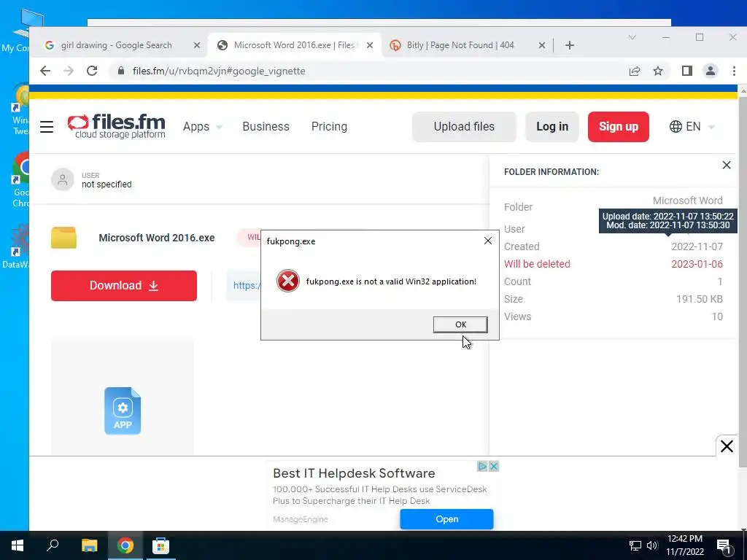747x560 pixels.
Task: Click OK in the fukpong.exe error dialog
Action: (x=460, y=324)
